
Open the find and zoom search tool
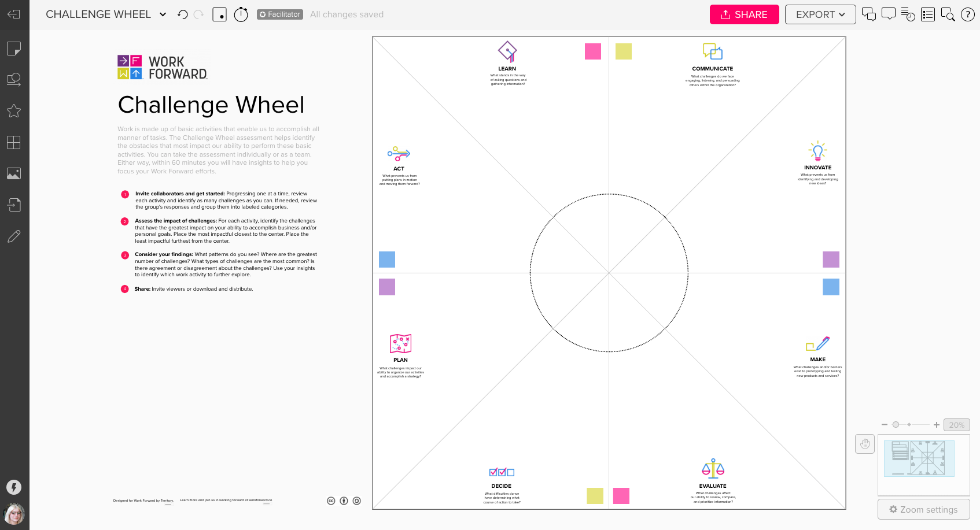click(948, 14)
